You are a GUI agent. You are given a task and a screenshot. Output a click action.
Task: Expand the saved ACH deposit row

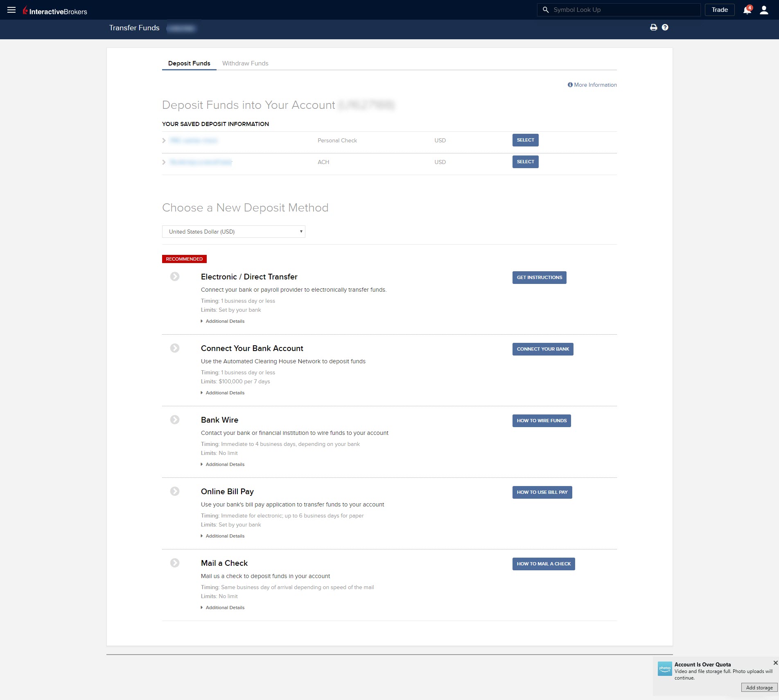pos(164,162)
